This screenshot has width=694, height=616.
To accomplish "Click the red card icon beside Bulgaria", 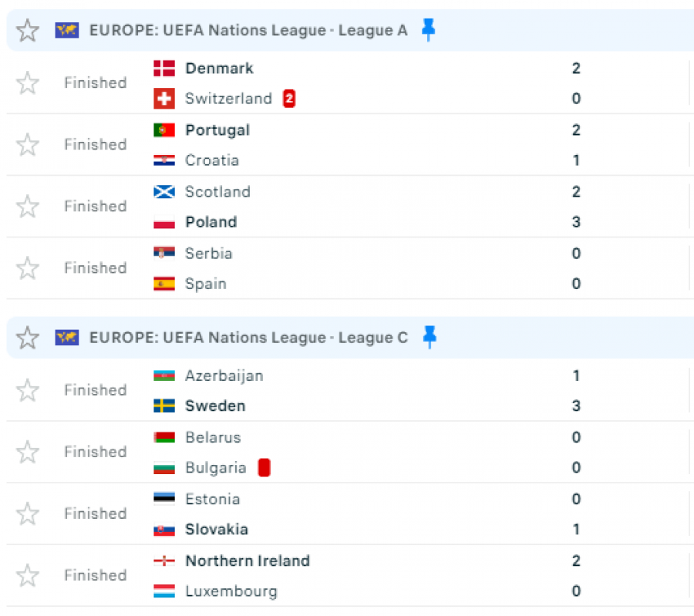I will point(264,468).
